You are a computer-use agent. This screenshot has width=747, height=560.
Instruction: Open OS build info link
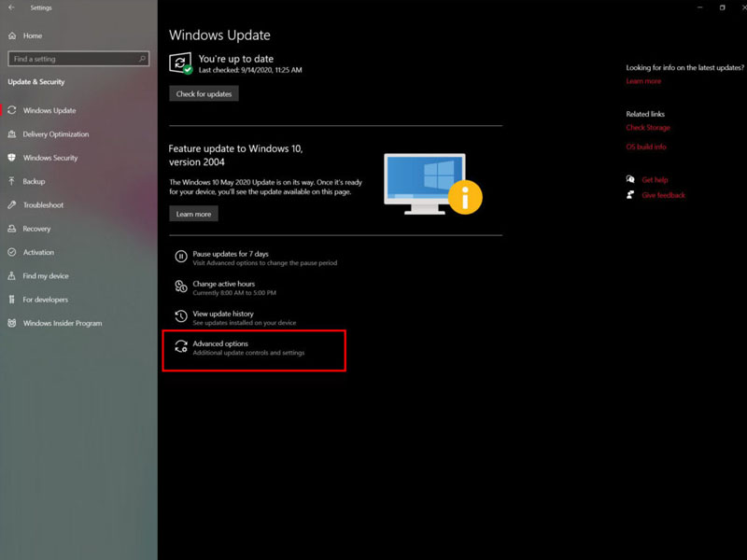646,147
